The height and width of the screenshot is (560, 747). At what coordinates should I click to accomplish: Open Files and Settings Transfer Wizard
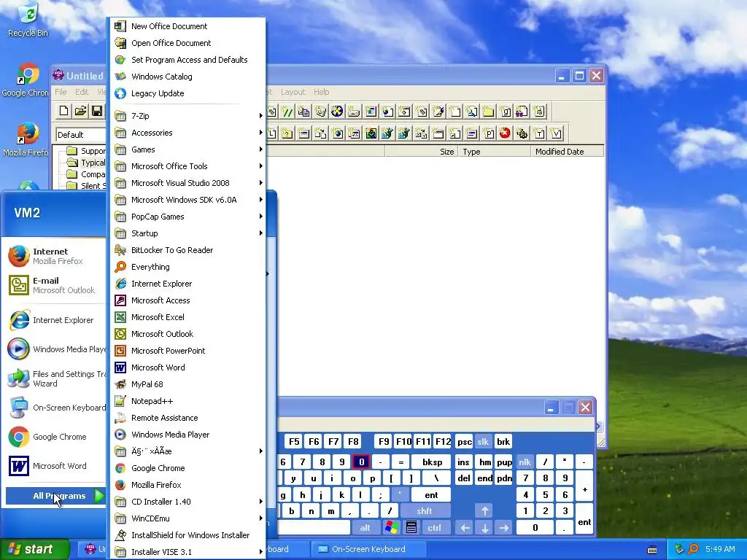coord(55,378)
